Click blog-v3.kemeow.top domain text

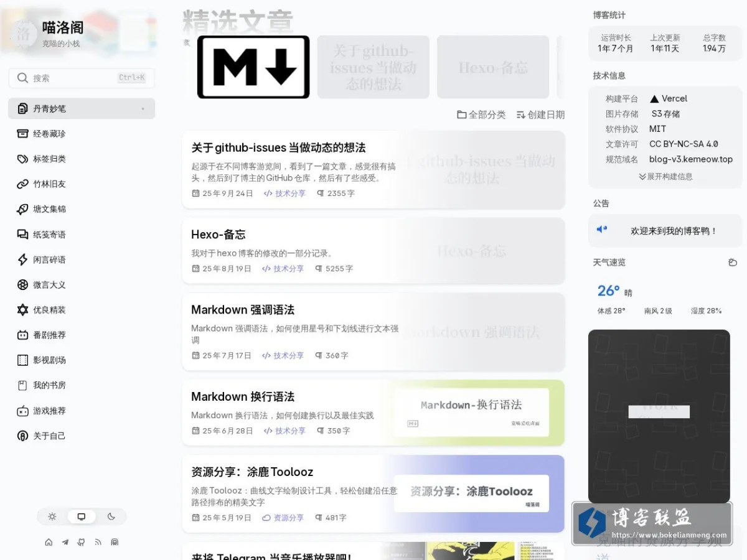pos(691,159)
